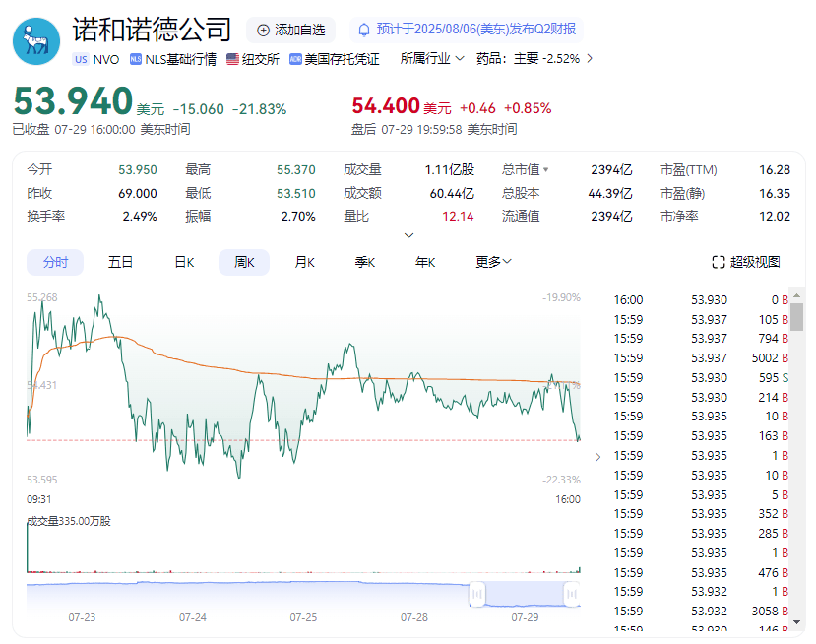Expand the 所属行业 dropdown
This screenshot has height=644, width=816.
tap(431, 58)
